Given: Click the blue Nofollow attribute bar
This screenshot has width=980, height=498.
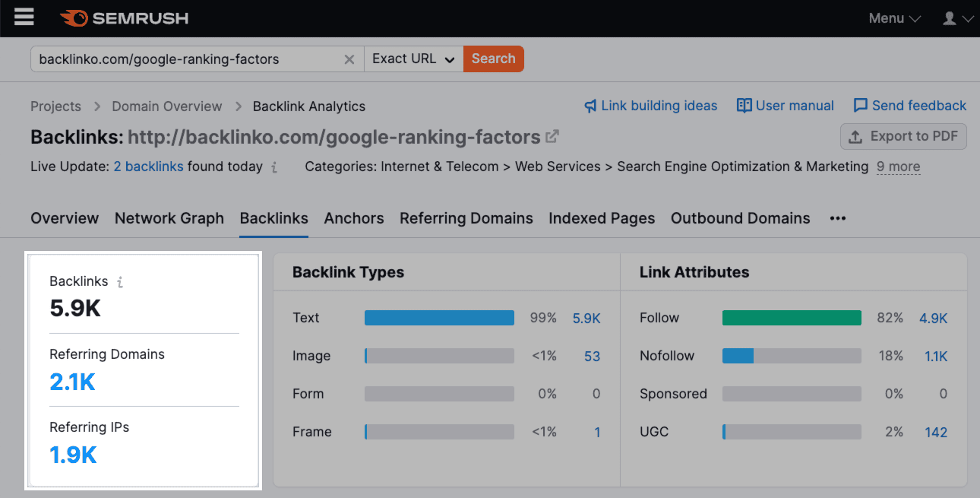Looking at the screenshot, I should 738,356.
